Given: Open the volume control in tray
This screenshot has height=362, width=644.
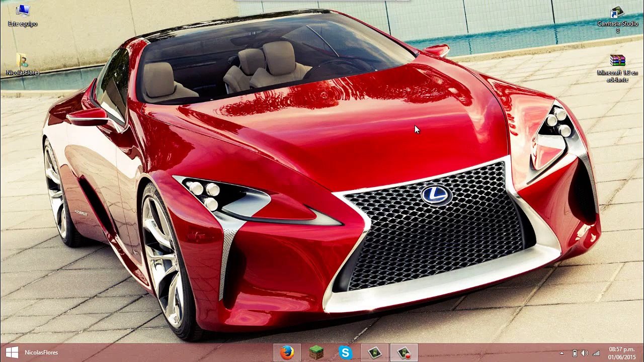Looking at the screenshot, I should [585, 353].
